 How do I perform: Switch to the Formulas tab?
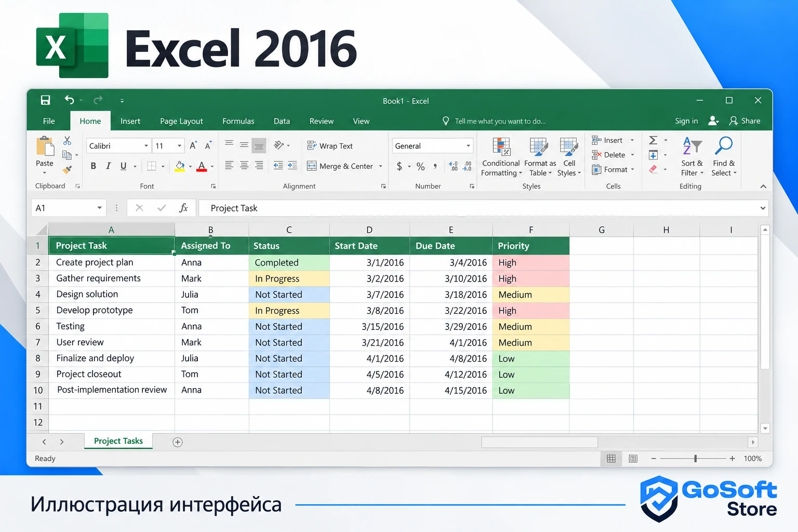238,121
